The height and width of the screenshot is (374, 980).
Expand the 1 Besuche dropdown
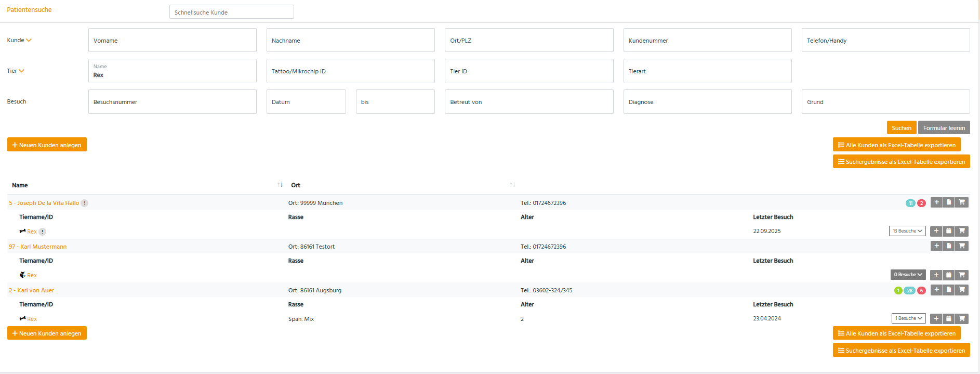907,318
